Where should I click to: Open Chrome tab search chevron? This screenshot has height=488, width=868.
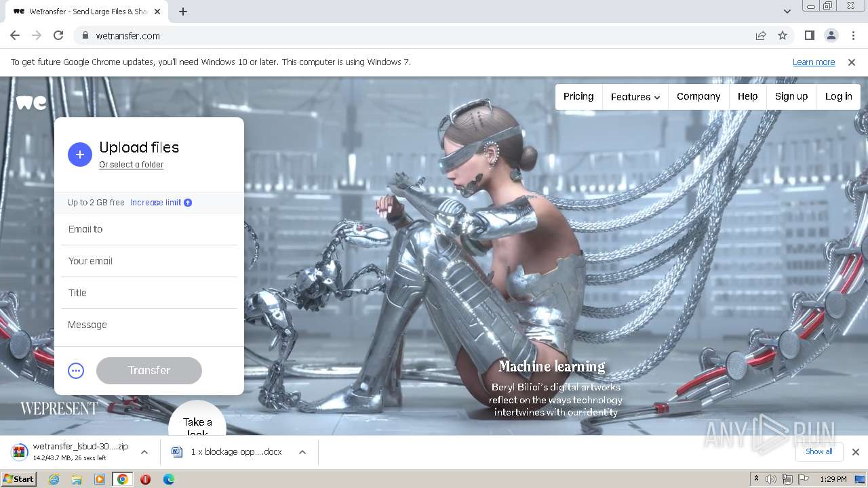[x=787, y=11]
